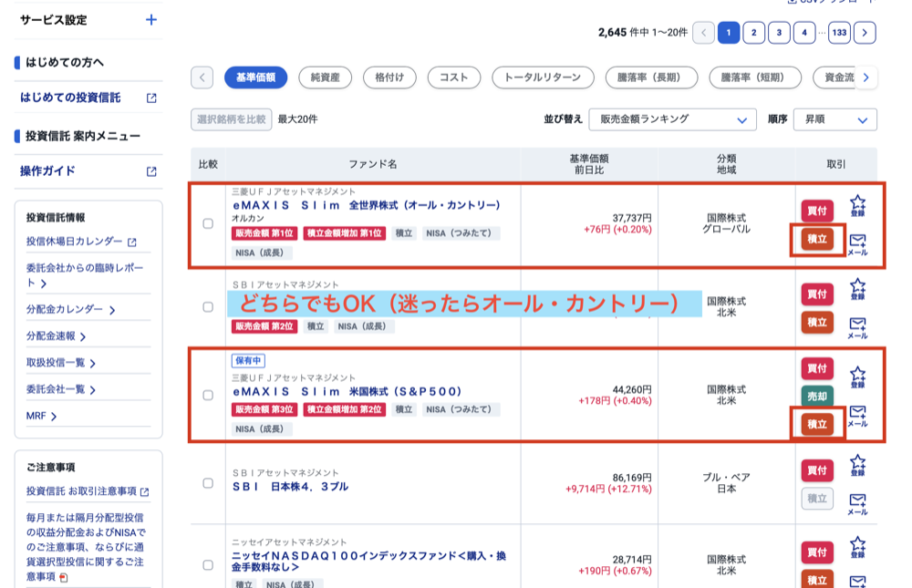Go to page 3

click(x=779, y=33)
